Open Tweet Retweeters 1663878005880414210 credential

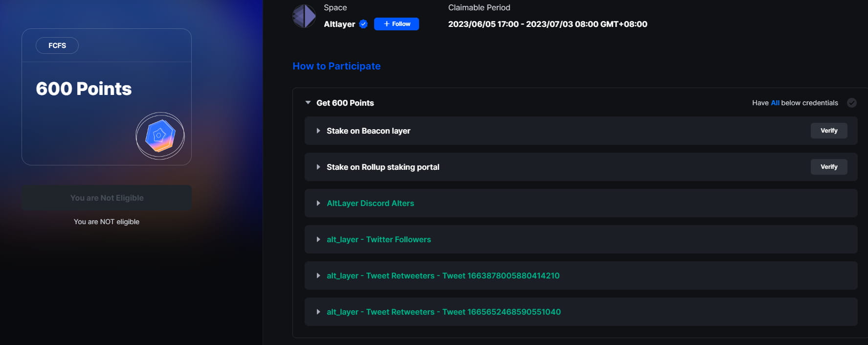click(443, 276)
